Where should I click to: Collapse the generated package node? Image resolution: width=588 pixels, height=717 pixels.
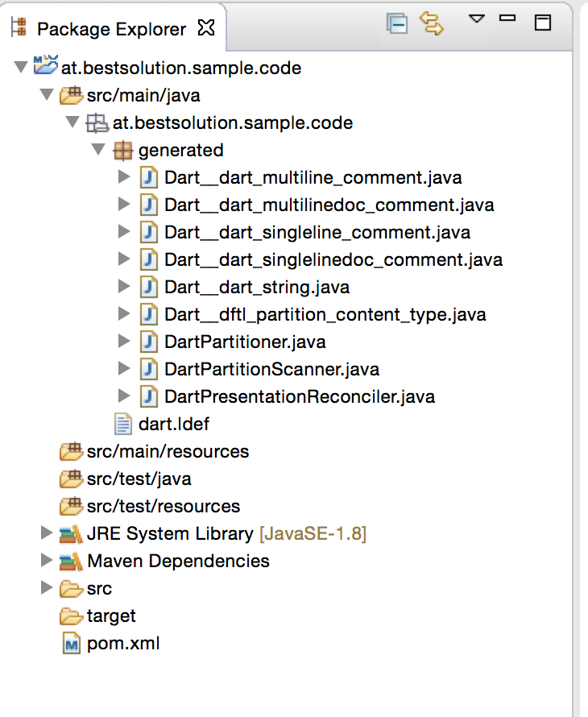pos(97,150)
